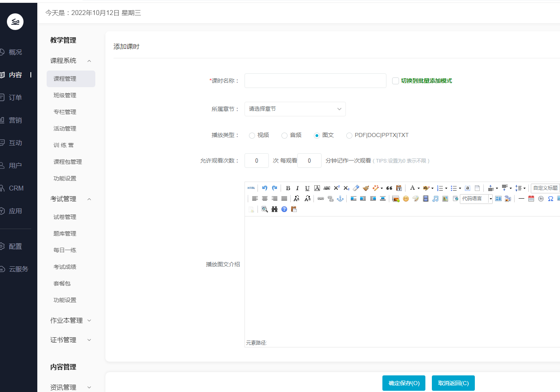Enable the 切换到批量添加模式 checkbox

[x=395, y=81]
